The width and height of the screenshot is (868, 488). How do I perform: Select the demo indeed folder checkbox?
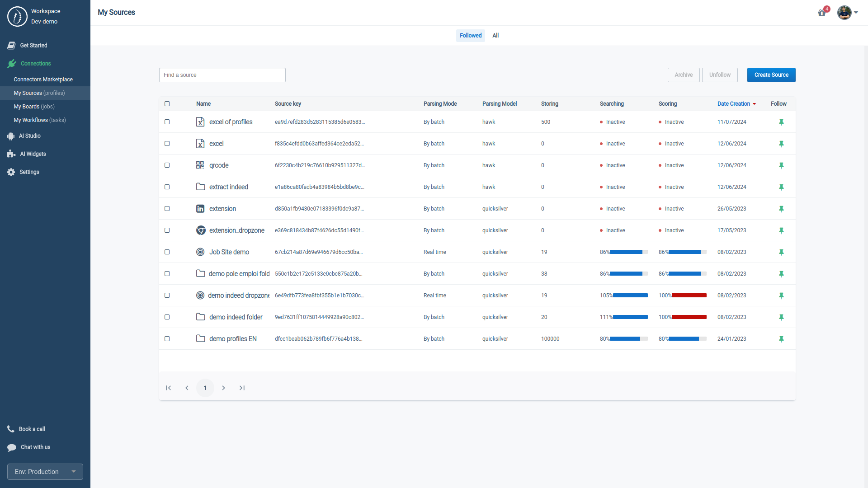pos(167,317)
